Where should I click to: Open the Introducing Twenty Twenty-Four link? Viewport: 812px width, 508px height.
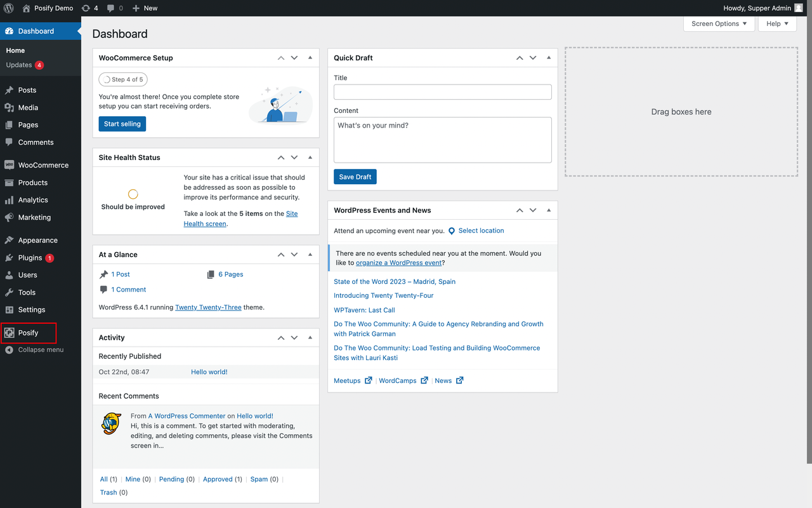(x=384, y=296)
